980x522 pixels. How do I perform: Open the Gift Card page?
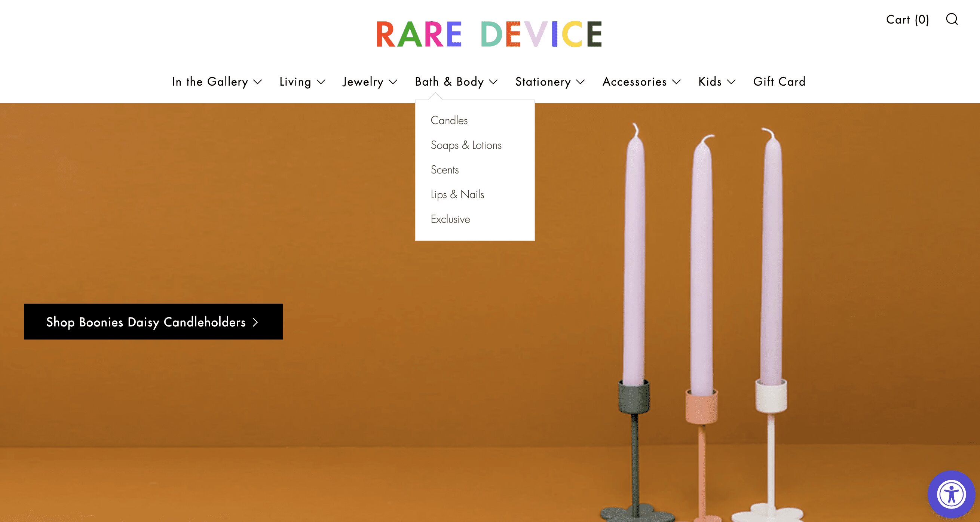[779, 82]
